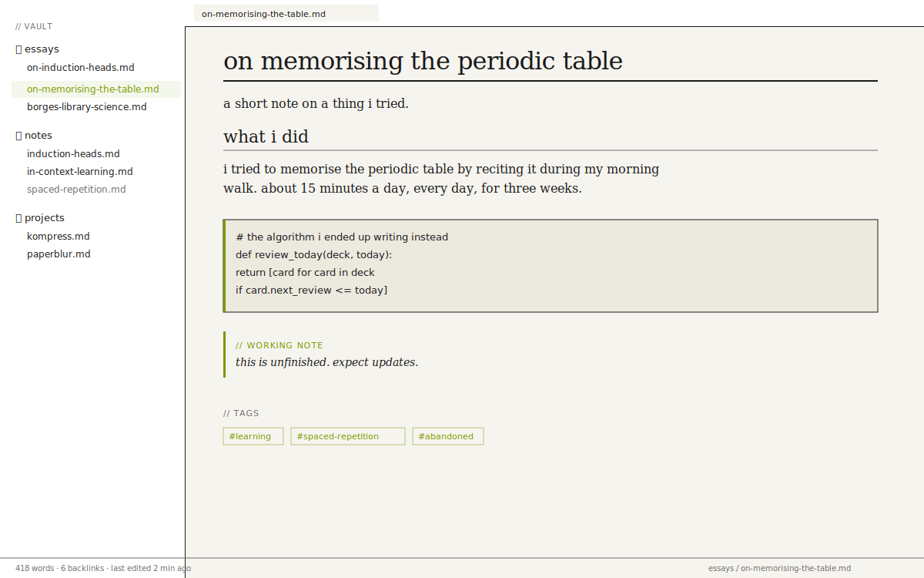
Task: Open paperblur.md project file
Action: (x=59, y=254)
